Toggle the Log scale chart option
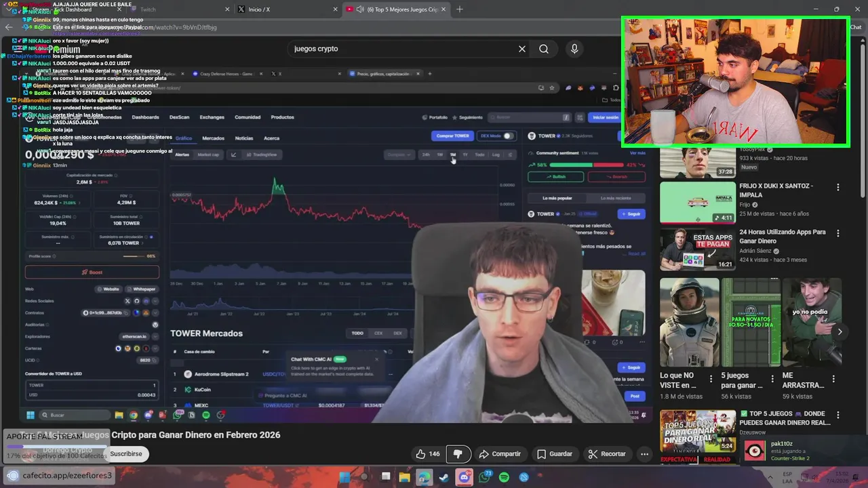 click(x=496, y=155)
